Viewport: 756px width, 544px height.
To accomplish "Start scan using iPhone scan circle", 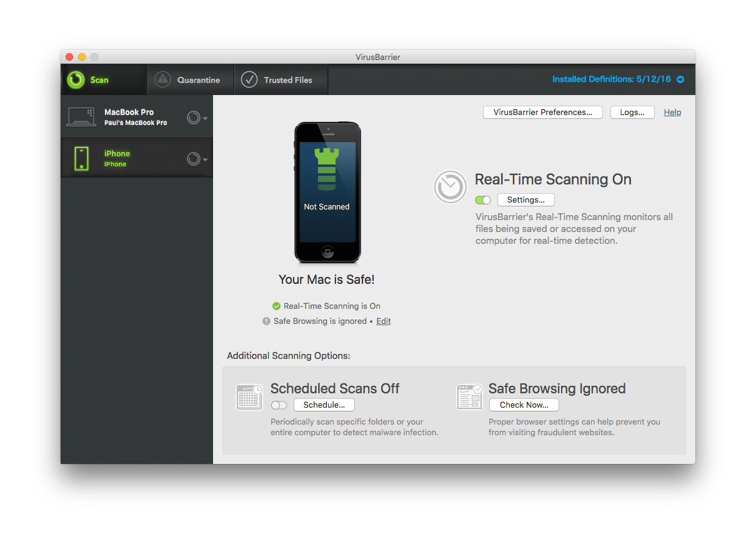I will tap(194, 159).
